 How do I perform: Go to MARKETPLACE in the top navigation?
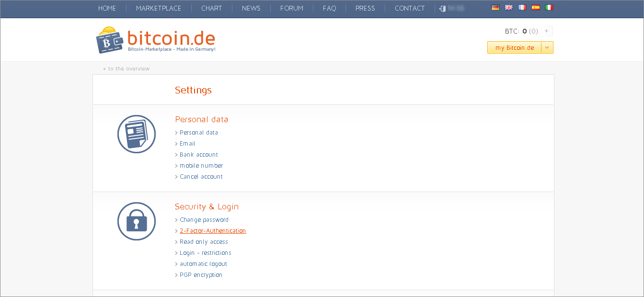(159, 8)
